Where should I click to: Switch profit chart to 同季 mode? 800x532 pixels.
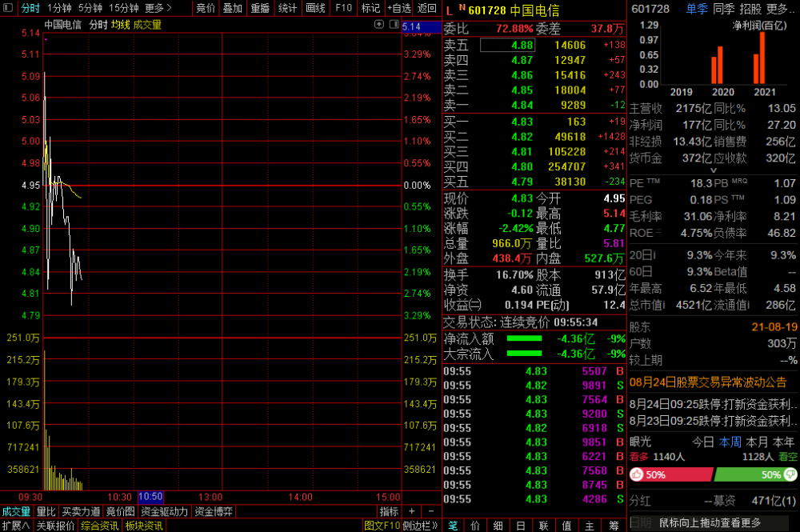point(723,9)
